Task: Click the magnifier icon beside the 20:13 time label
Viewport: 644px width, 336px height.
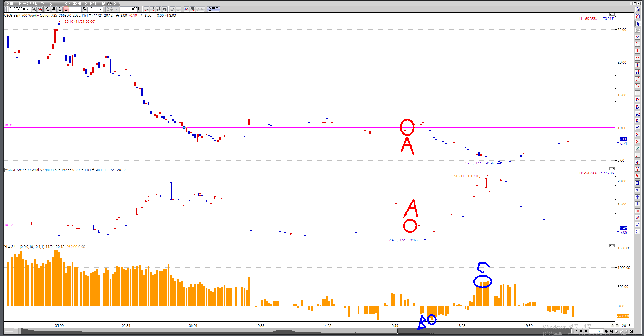Action: click(x=617, y=325)
